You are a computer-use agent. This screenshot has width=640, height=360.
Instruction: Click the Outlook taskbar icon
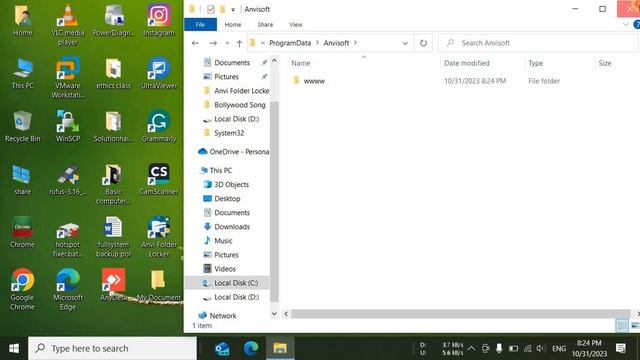pos(222,349)
